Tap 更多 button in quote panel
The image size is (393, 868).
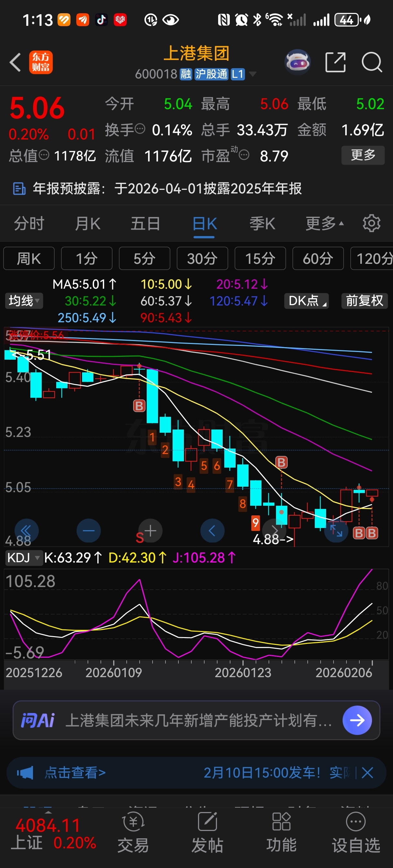tap(363, 155)
